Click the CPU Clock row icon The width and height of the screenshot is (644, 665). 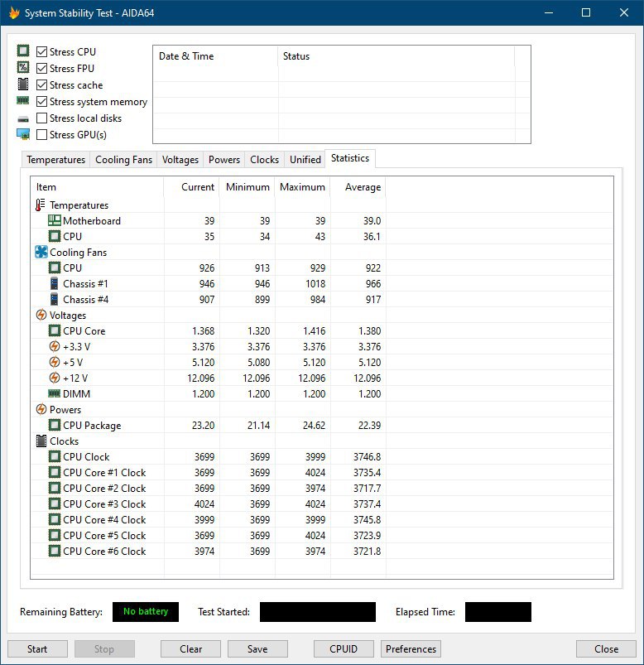point(55,456)
